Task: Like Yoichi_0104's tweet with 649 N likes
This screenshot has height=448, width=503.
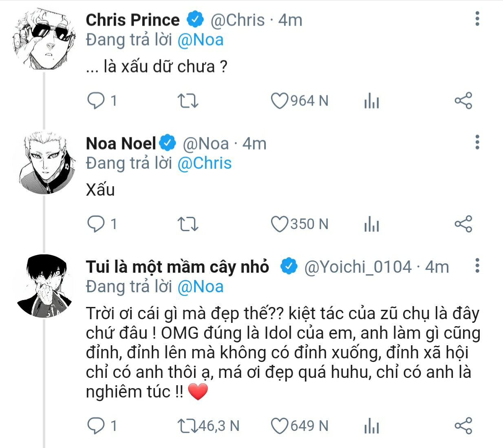Action: (x=280, y=426)
